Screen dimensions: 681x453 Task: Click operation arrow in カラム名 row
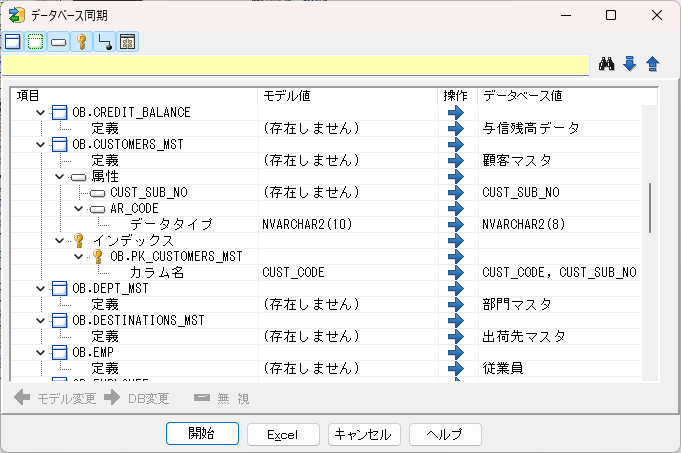(456, 273)
